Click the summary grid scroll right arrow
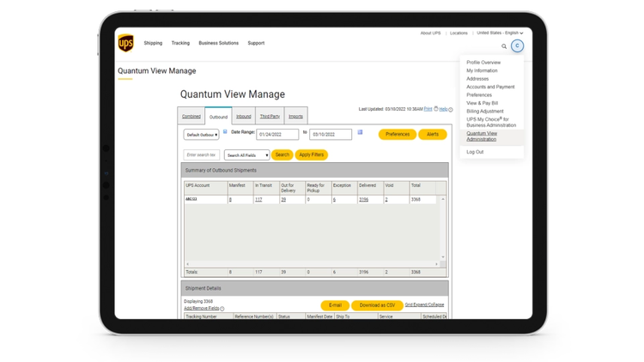644x362 pixels. click(x=436, y=264)
